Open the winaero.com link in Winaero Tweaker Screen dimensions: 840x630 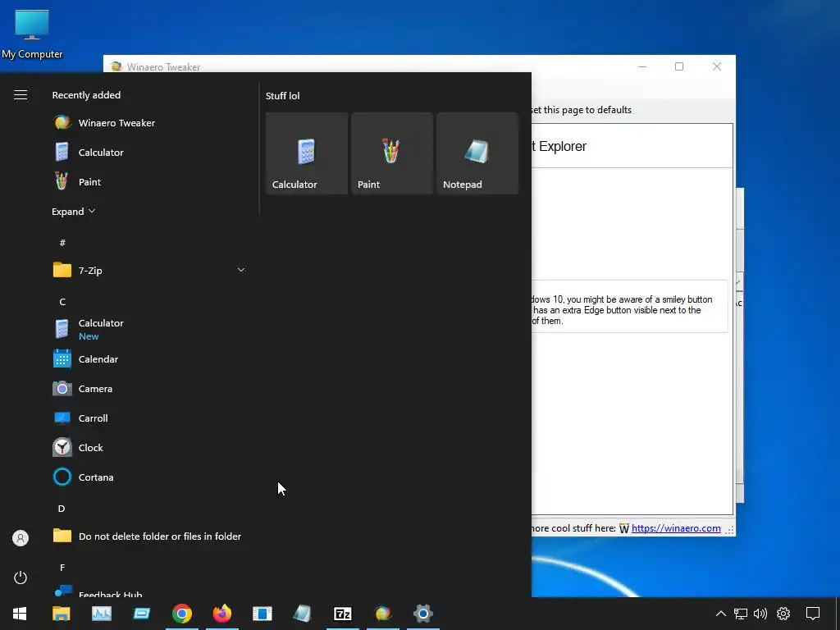click(x=676, y=528)
